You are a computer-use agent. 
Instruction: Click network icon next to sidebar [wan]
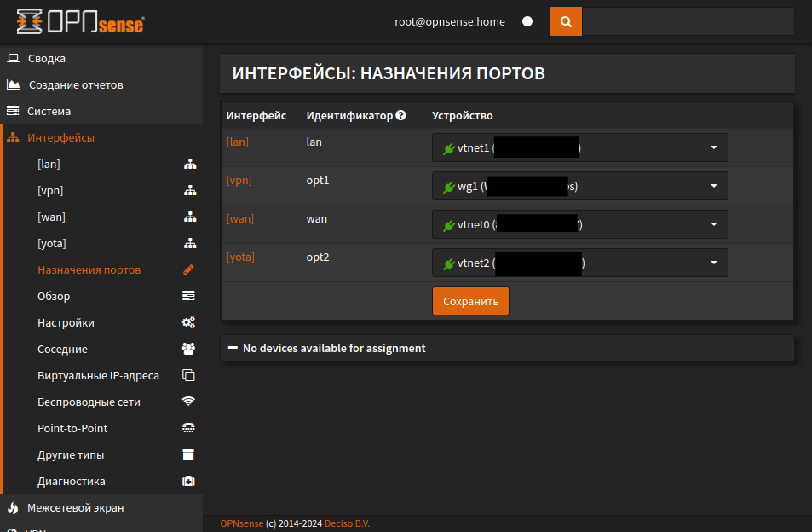tap(190, 217)
